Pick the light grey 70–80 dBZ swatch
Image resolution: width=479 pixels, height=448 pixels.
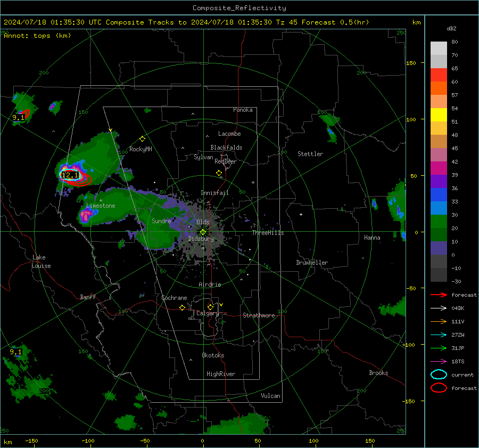click(439, 48)
